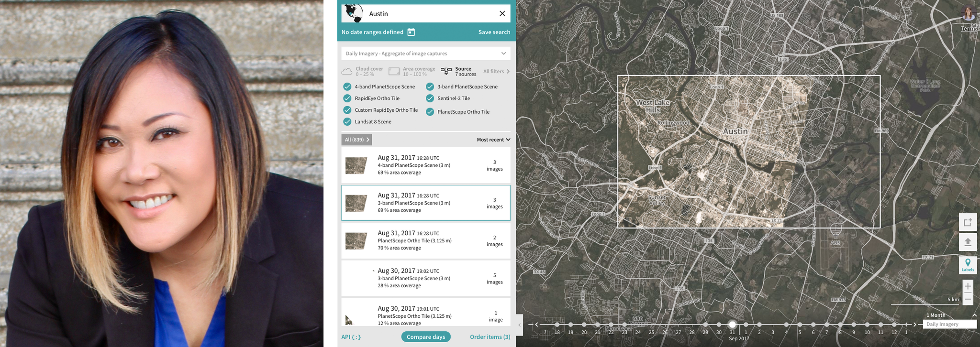Click the Austin city label on the map
The image size is (980, 347).
pos(735,131)
